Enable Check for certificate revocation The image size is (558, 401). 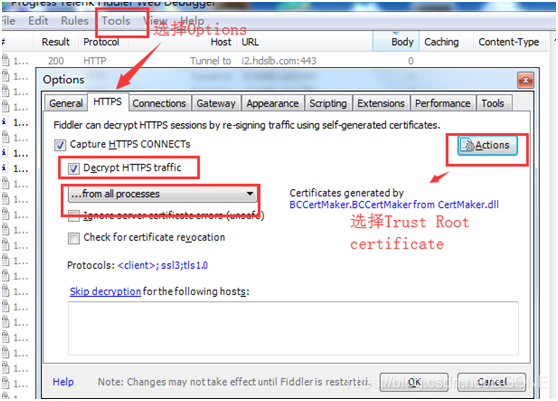(x=74, y=238)
